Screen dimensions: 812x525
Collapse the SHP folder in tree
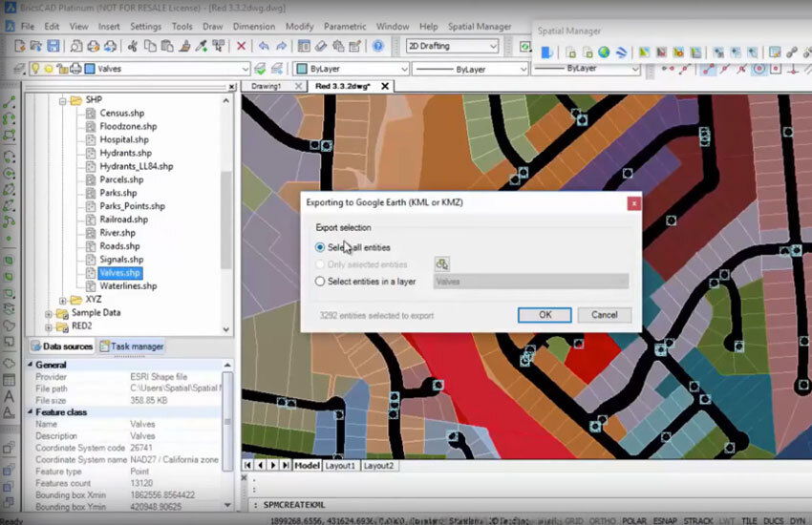coord(63,101)
